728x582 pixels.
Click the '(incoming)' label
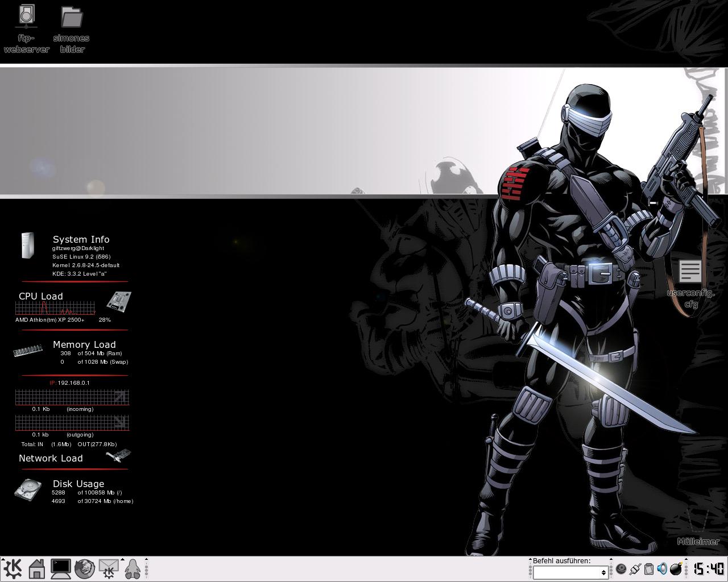coord(80,409)
